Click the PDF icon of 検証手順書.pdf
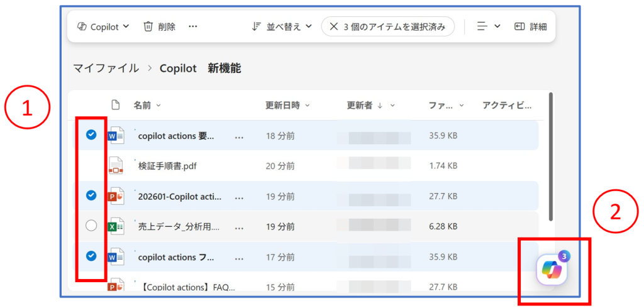This screenshot has height=308, width=644. [x=116, y=166]
